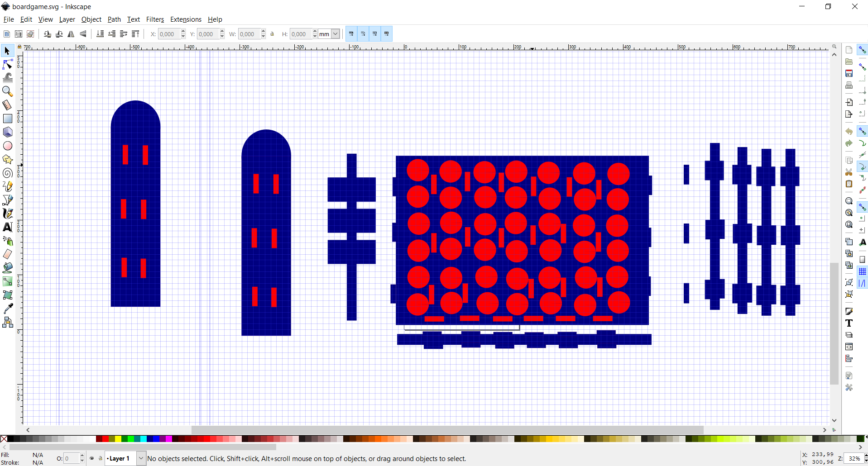Select the Text tool in toolbox
Screen dimensions: 868x466
click(7, 227)
